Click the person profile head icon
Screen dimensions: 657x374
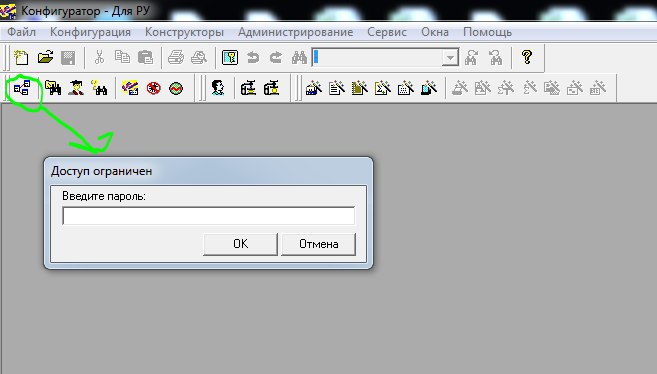click(x=217, y=88)
